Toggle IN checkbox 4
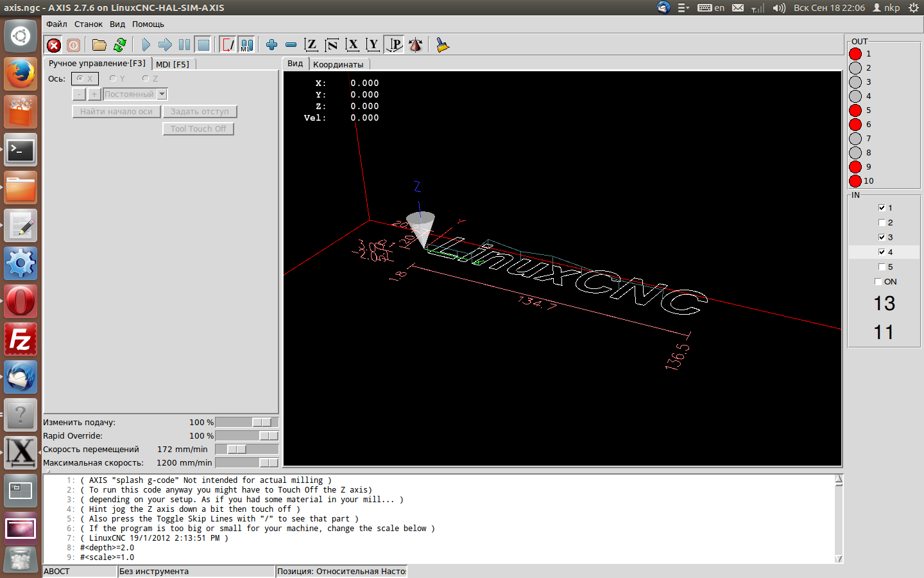Viewport: 924px width, 578px height. point(882,252)
